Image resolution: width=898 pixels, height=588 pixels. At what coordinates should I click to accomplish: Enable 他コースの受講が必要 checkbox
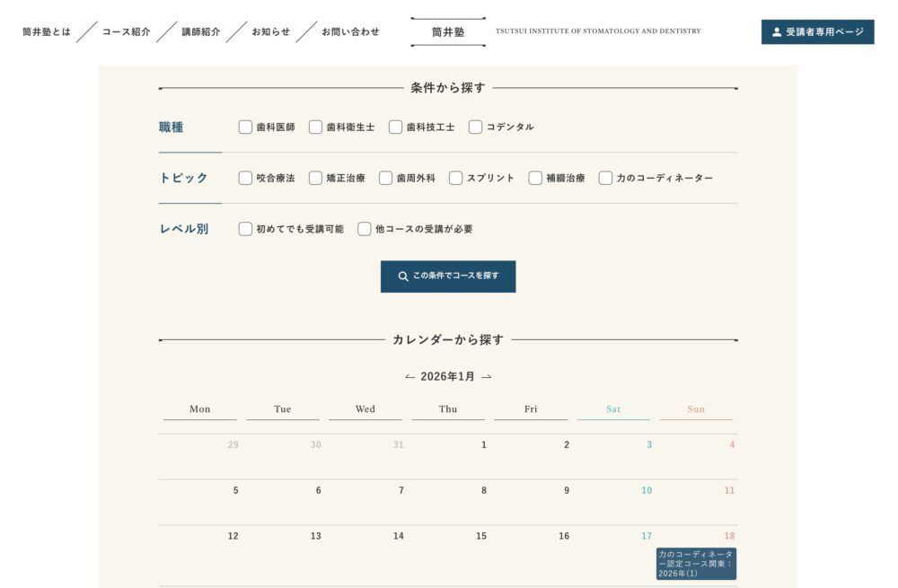365,229
